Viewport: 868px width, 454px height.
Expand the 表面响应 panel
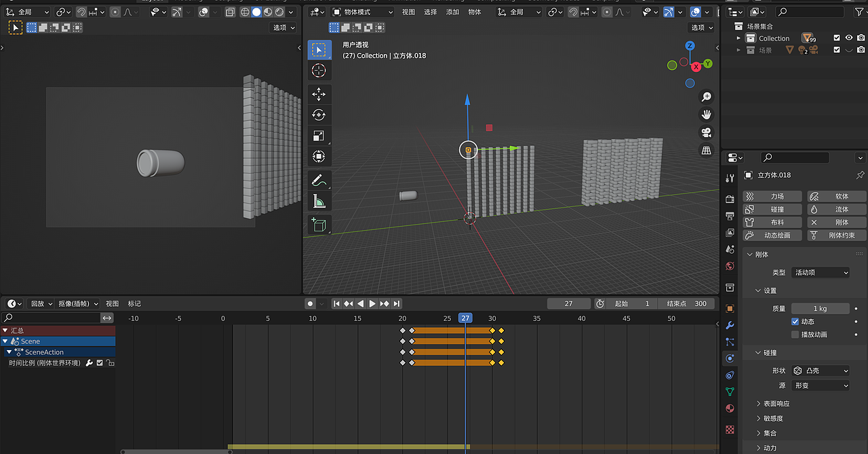tap(776, 404)
